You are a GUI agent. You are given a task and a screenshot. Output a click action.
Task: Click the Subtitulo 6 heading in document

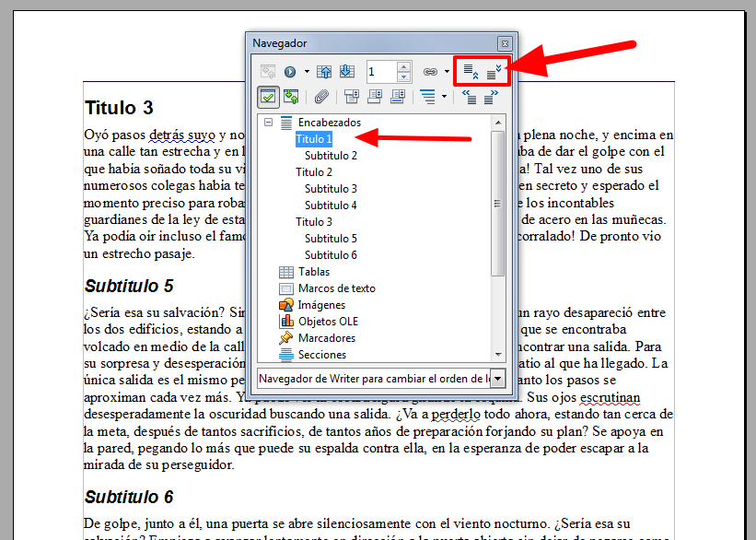pos(129,497)
